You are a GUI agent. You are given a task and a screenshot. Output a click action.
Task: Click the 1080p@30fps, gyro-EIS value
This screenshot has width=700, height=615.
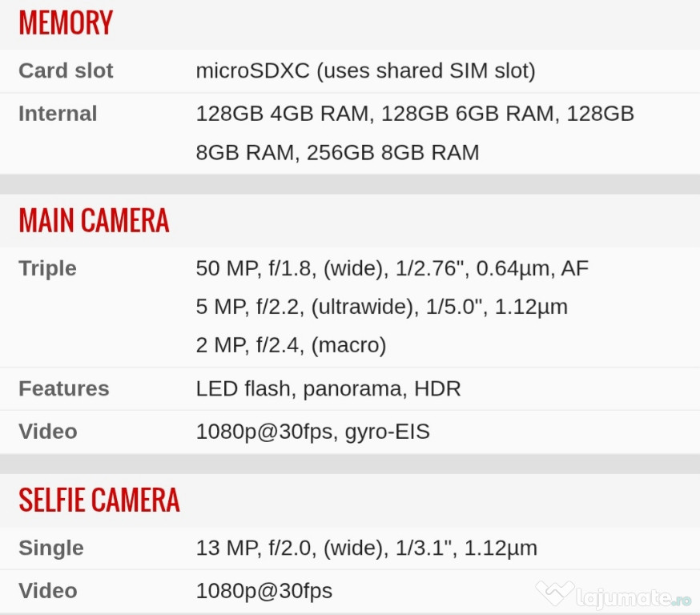tap(312, 432)
